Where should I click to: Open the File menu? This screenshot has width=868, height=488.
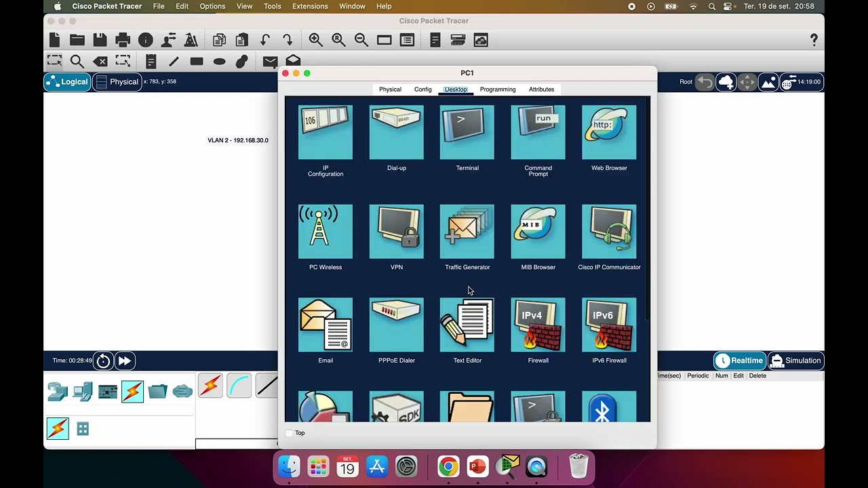(159, 6)
